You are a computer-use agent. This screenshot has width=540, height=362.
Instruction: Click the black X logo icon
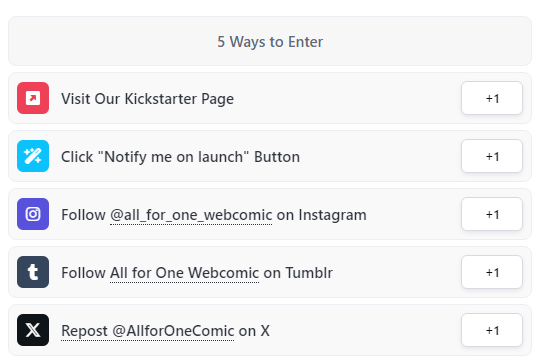33,330
